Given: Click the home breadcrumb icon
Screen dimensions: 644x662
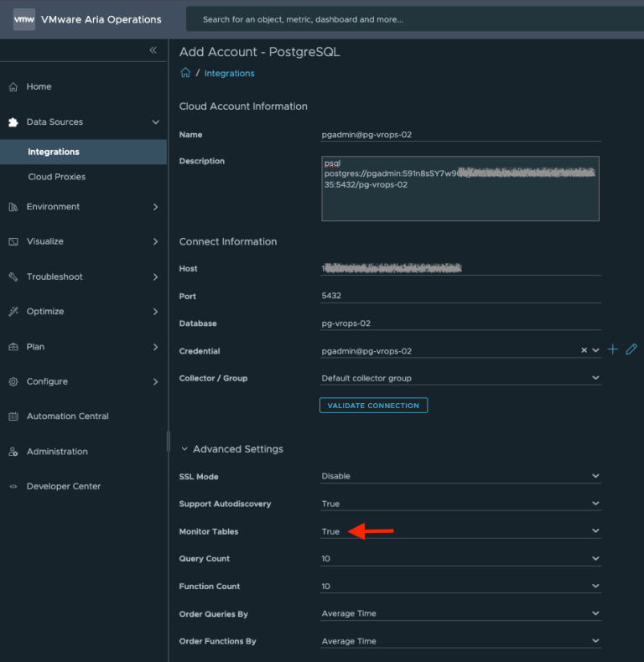Looking at the screenshot, I should [185, 73].
